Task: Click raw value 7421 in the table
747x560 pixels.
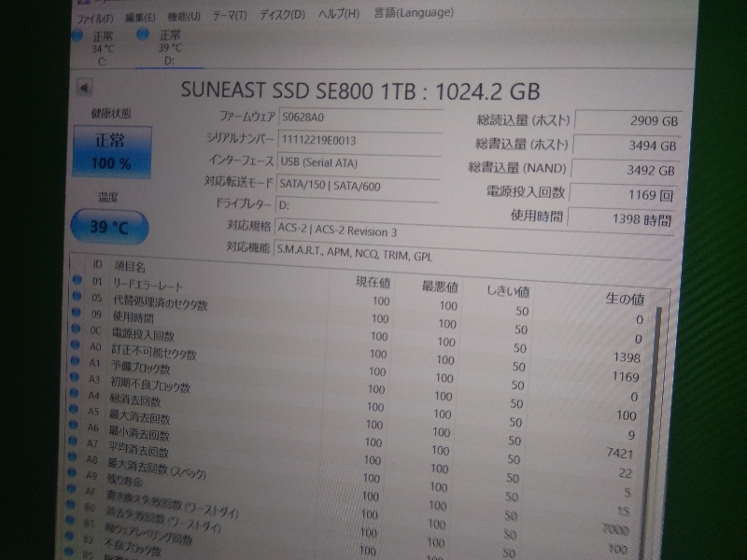Action: coord(620,453)
